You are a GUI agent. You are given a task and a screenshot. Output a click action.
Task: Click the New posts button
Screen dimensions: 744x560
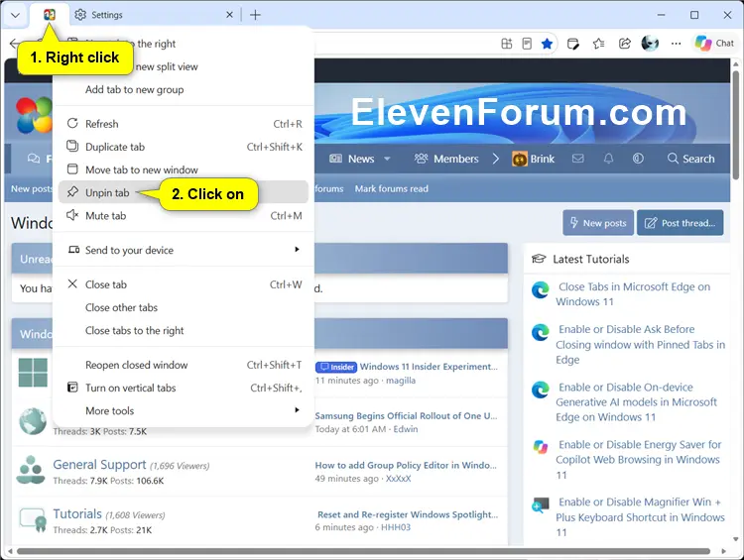tap(598, 223)
